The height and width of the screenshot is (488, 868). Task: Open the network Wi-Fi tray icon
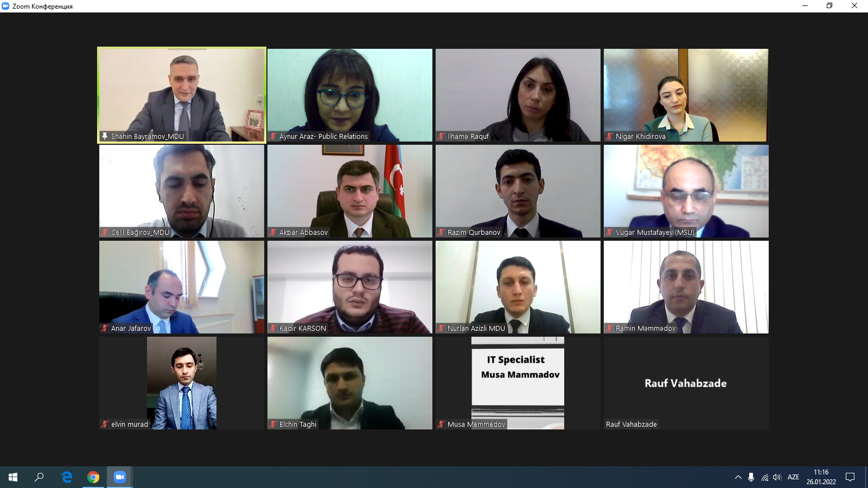click(764, 477)
